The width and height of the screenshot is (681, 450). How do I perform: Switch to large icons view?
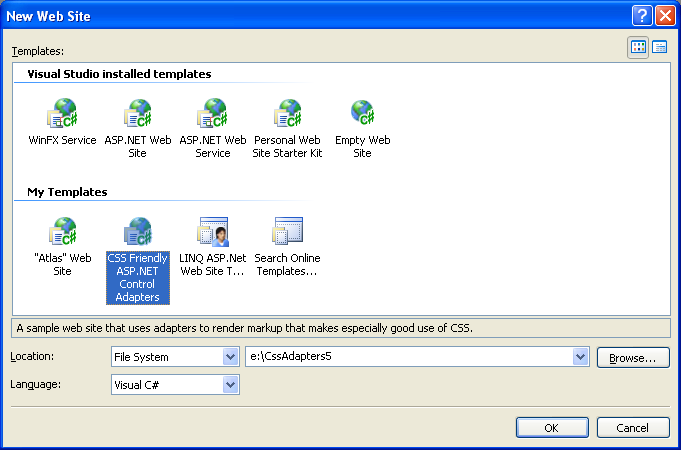(x=638, y=47)
